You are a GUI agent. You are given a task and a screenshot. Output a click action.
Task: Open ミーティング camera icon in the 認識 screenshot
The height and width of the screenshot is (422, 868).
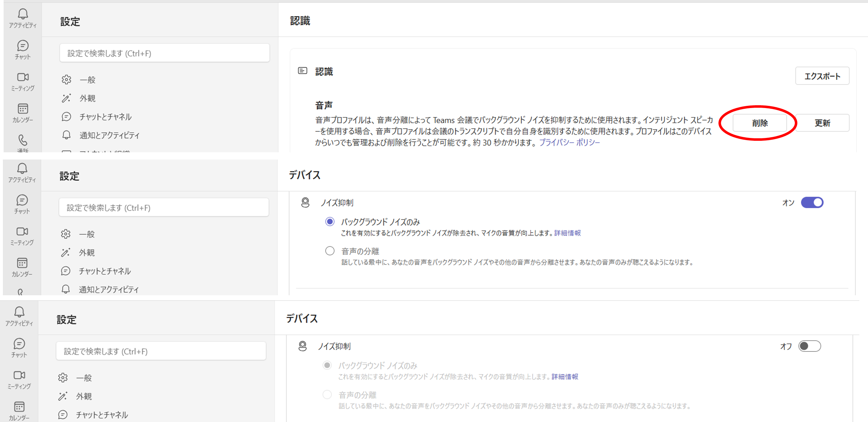(23, 77)
